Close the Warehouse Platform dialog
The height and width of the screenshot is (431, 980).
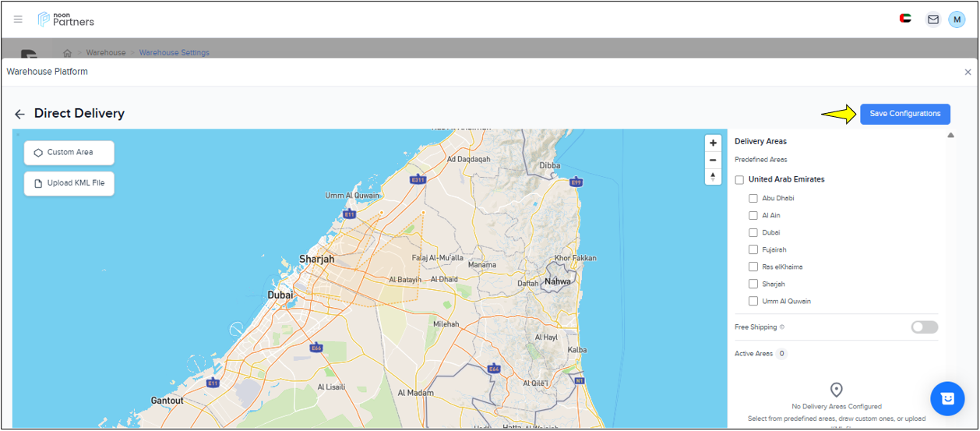968,72
